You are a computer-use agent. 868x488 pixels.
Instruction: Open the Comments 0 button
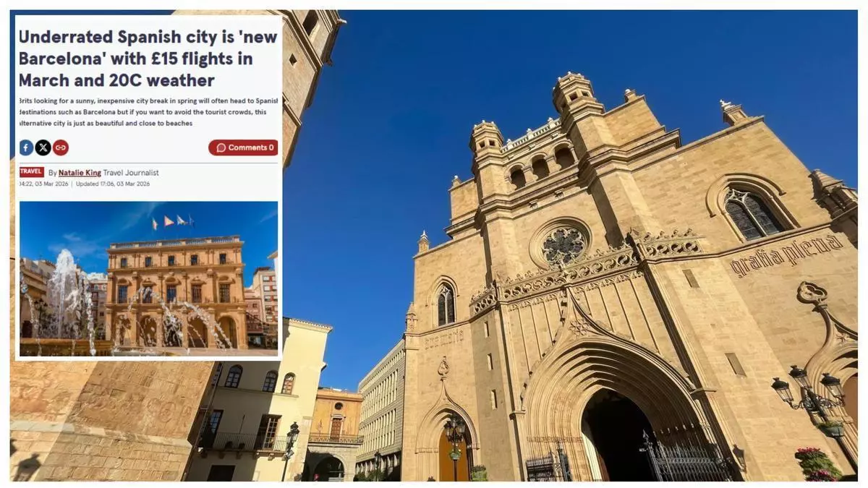[x=243, y=147]
